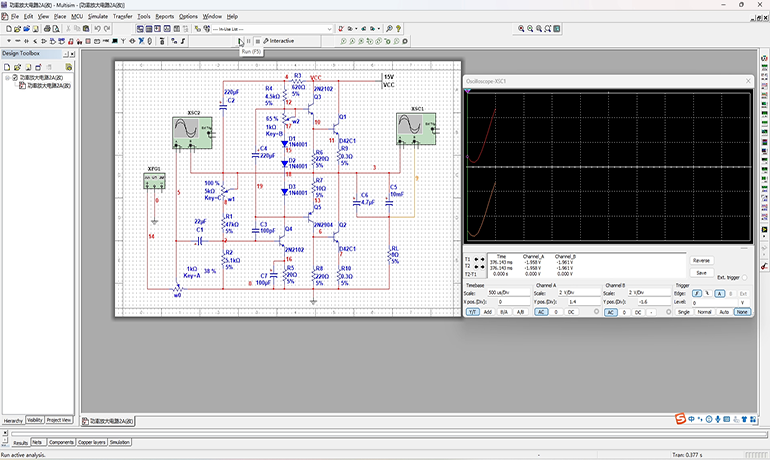Select Y/T timebase mode

(x=472, y=312)
